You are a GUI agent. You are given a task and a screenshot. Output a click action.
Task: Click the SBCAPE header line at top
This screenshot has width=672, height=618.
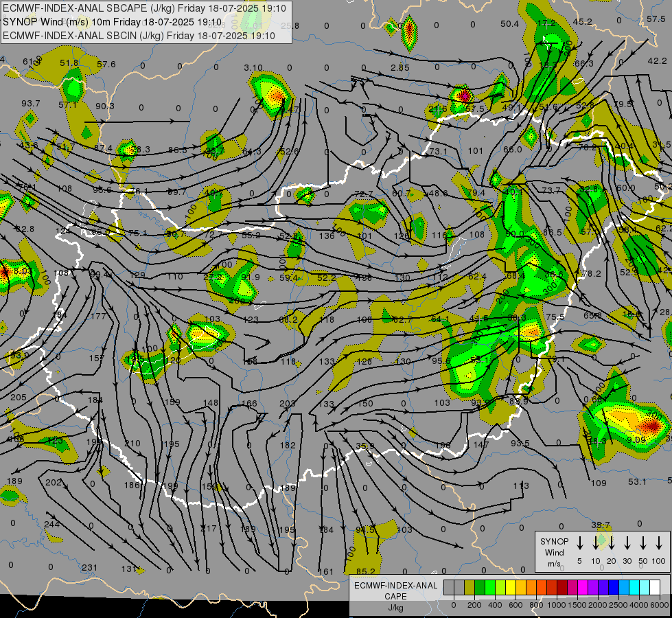144,8
